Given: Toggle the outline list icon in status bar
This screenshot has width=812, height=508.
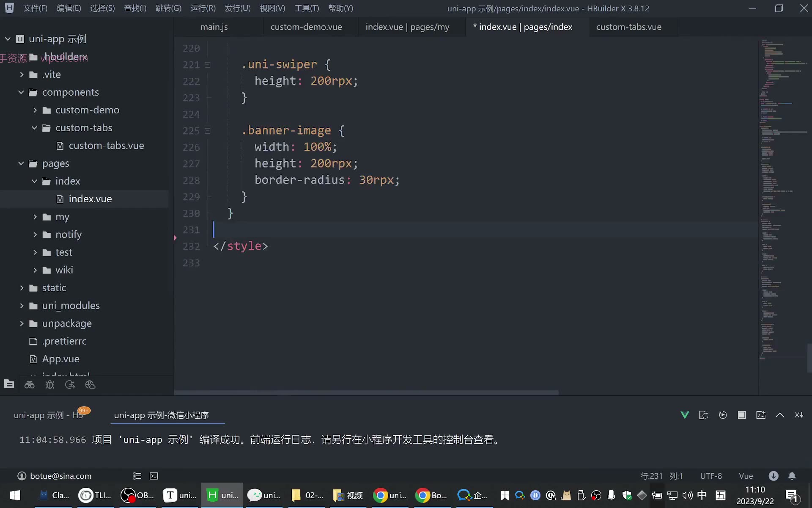Looking at the screenshot, I should pos(137,476).
